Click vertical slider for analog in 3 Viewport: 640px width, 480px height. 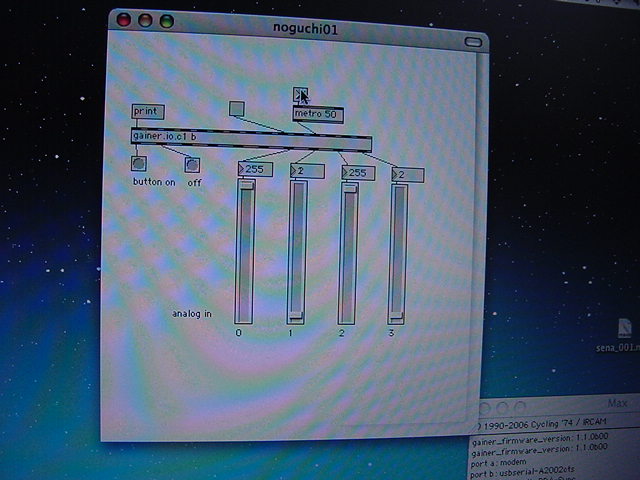coord(398,255)
